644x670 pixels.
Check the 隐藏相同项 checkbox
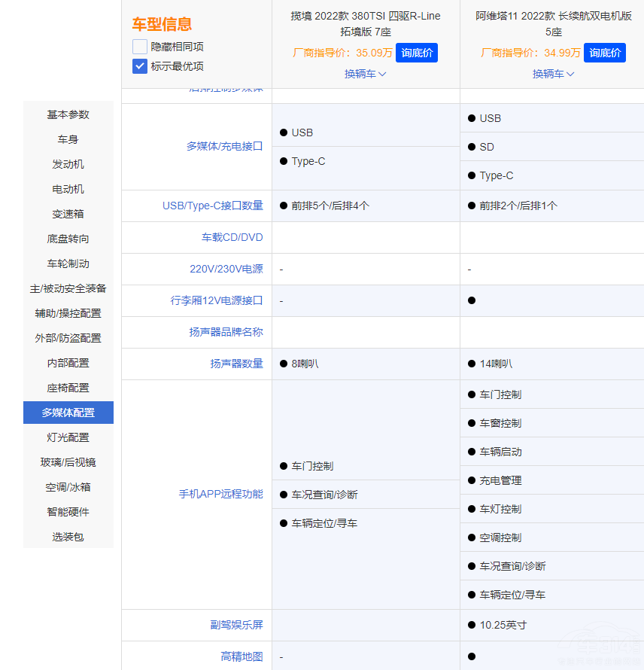[x=140, y=47]
